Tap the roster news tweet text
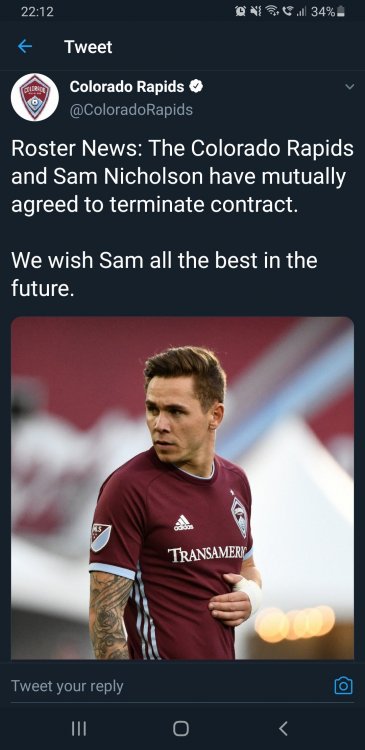Screen dimensions: 365x750 click(x=182, y=219)
